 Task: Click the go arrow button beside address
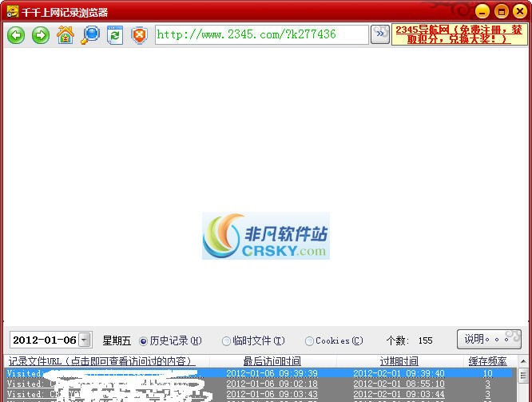coord(380,34)
